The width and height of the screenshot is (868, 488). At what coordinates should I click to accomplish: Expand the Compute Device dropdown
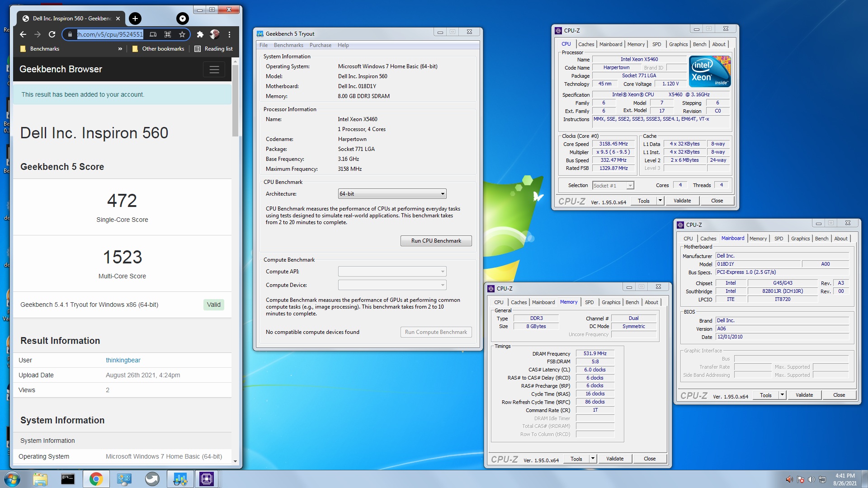click(x=392, y=285)
